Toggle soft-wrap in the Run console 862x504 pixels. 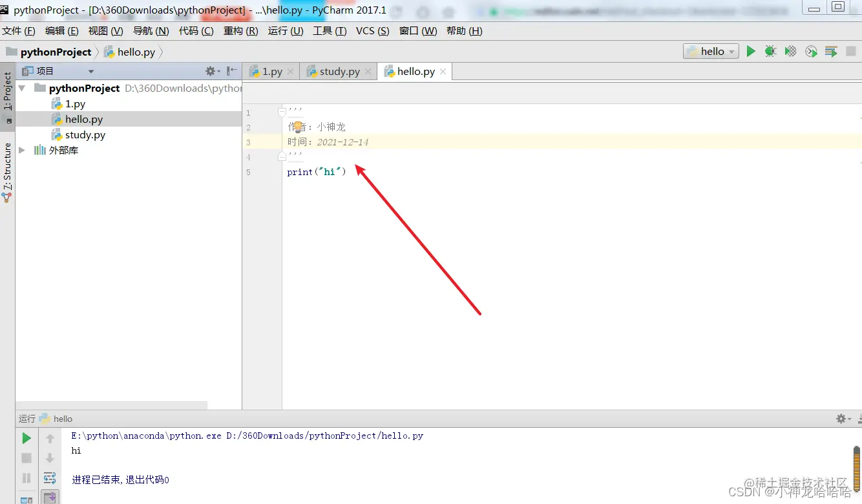coord(50,478)
